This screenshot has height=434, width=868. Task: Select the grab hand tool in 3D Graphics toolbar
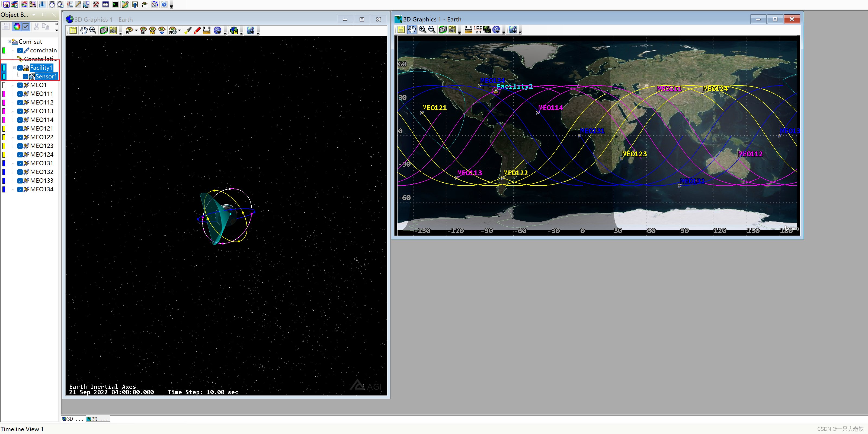(x=83, y=31)
